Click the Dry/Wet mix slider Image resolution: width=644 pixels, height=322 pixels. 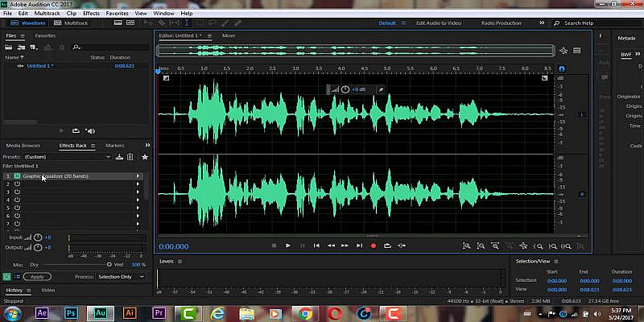pos(76,264)
